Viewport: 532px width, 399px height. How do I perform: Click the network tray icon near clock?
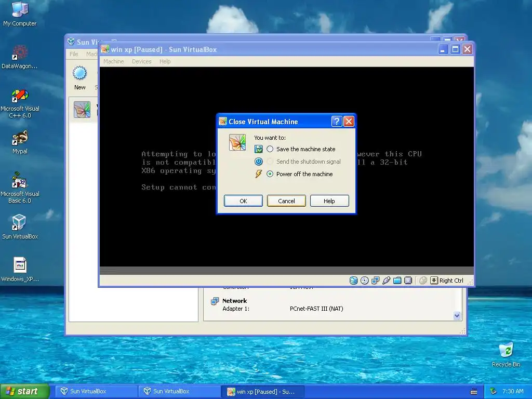pos(494,392)
